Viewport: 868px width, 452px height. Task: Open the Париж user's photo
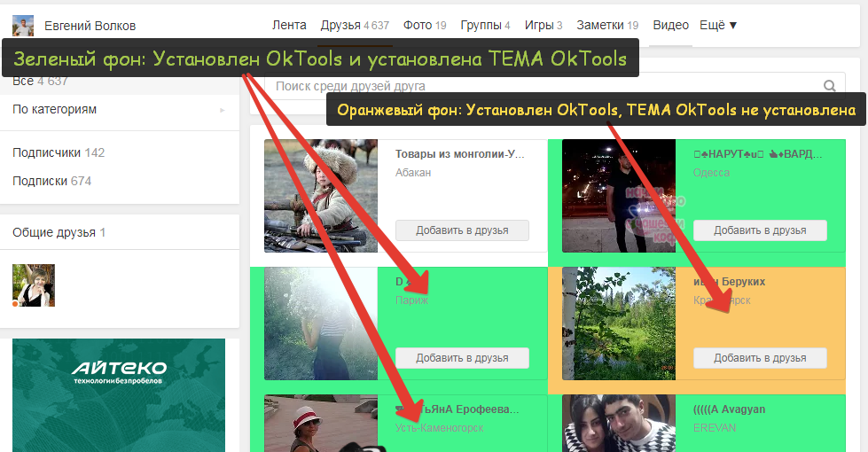[321, 323]
